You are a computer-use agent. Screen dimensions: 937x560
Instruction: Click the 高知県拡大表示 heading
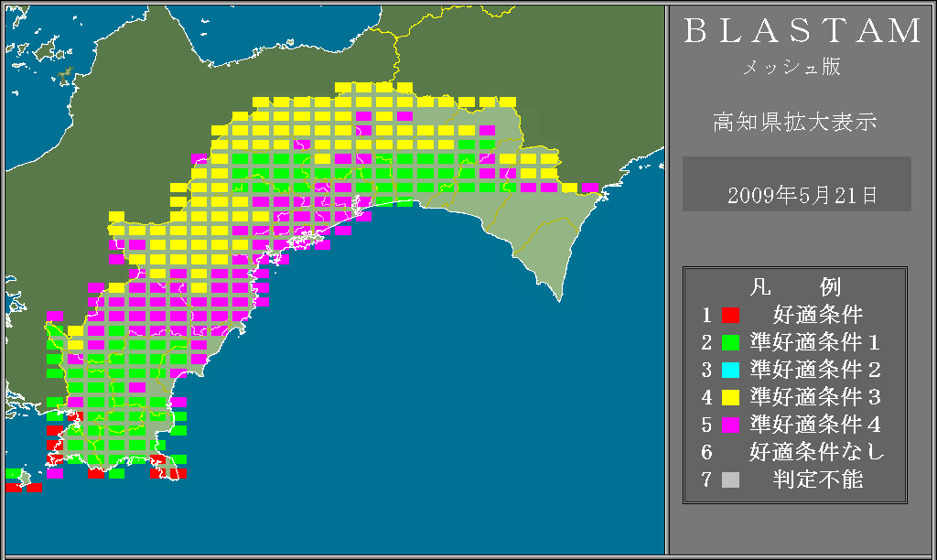[795, 122]
